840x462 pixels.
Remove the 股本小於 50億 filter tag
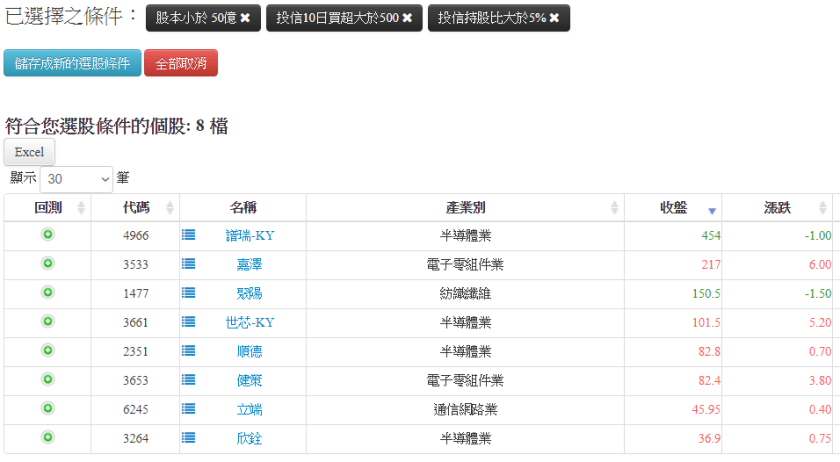click(245, 18)
